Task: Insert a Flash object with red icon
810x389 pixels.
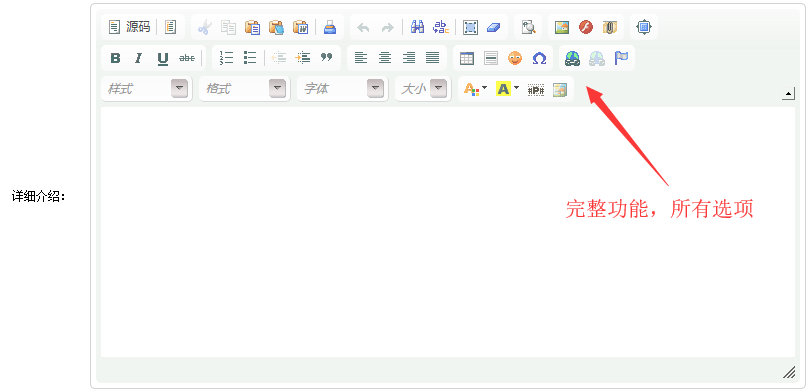Action: [586, 27]
